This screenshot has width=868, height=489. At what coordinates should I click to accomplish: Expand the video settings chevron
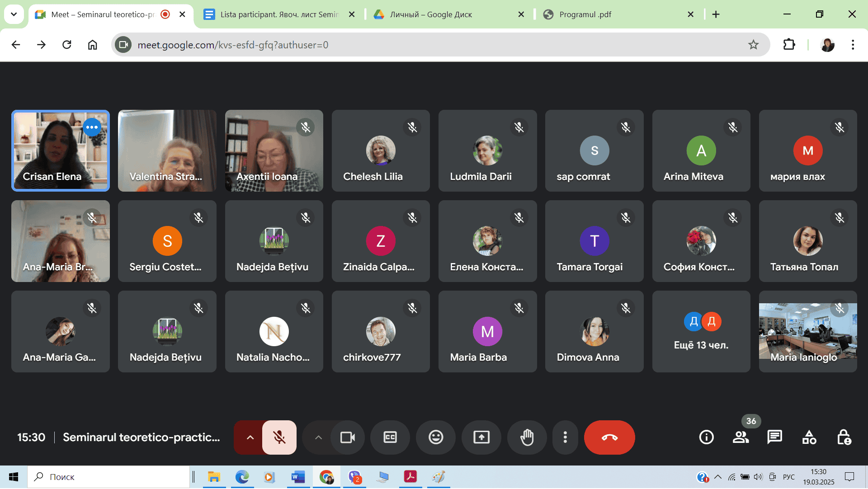pyautogui.click(x=318, y=437)
